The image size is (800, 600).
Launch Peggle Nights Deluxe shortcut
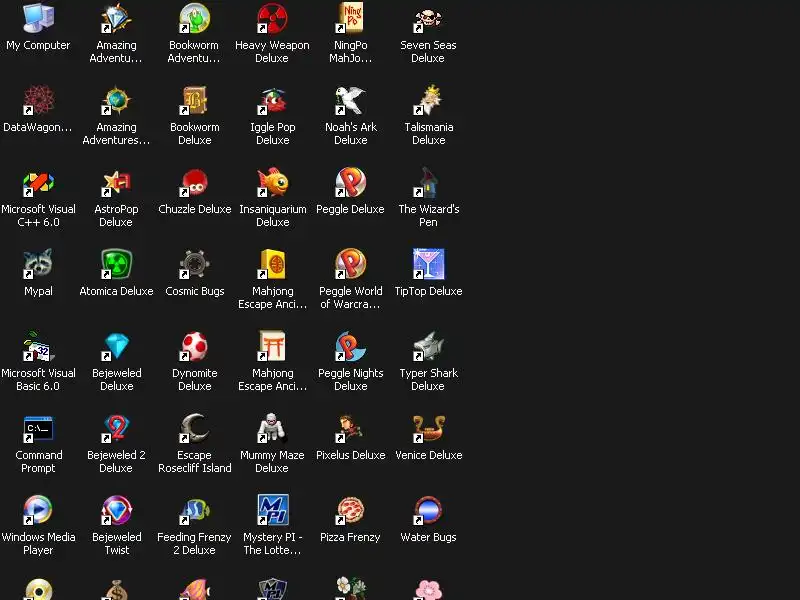pos(351,346)
